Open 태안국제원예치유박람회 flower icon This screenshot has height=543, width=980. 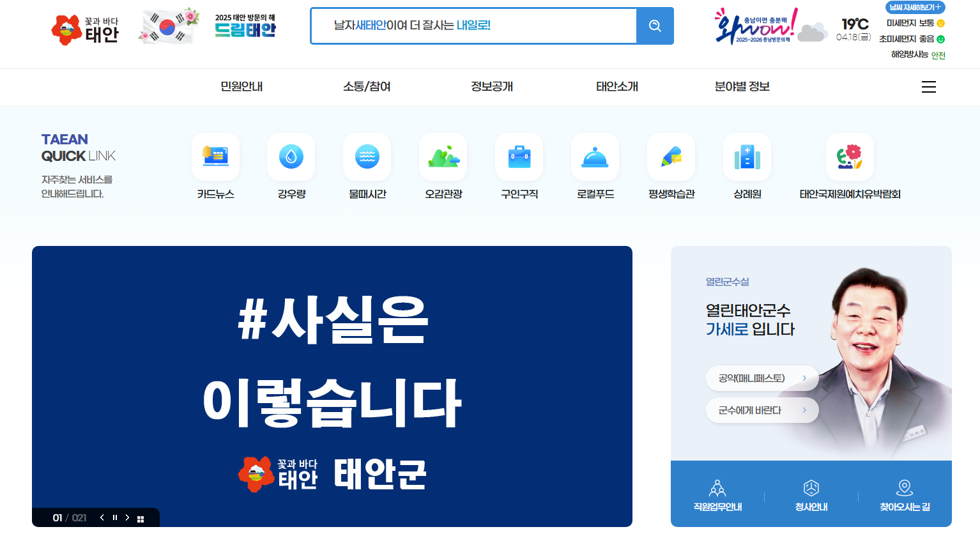coord(850,157)
